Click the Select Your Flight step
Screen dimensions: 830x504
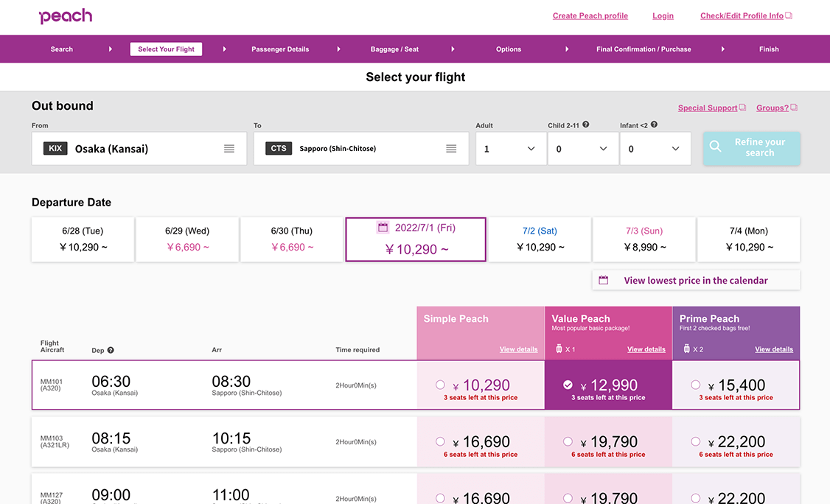point(166,49)
